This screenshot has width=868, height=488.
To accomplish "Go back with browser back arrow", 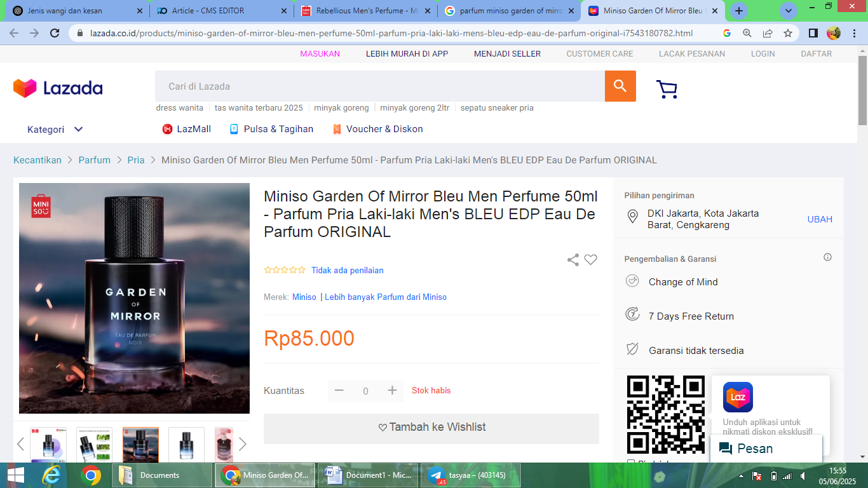I will click(x=14, y=33).
